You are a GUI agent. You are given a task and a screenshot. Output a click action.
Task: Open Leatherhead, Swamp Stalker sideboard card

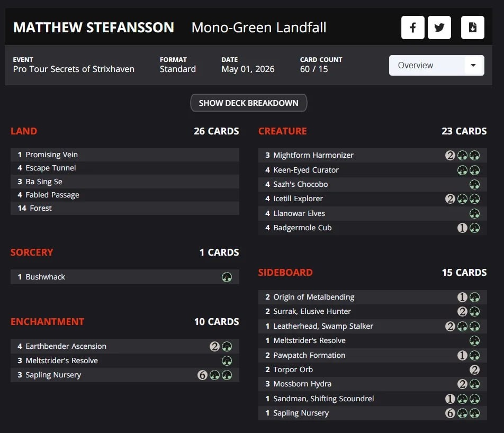(x=373, y=326)
